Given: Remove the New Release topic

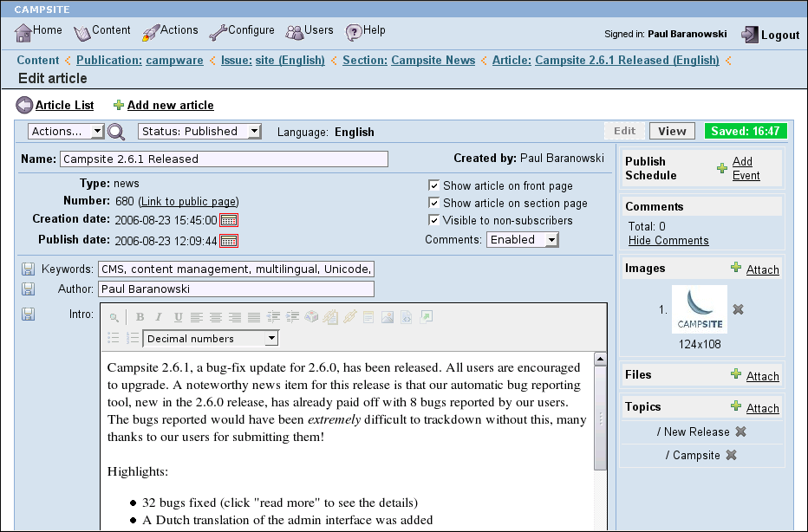Looking at the screenshot, I should pos(740,431).
